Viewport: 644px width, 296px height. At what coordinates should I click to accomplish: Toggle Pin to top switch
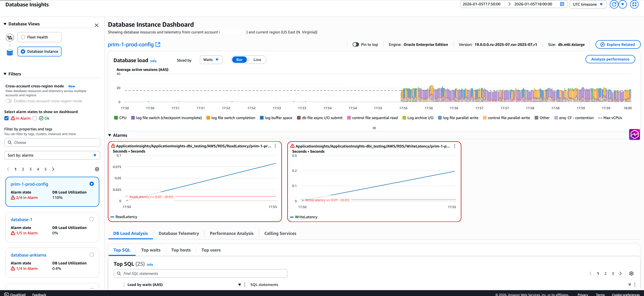[356, 45]
